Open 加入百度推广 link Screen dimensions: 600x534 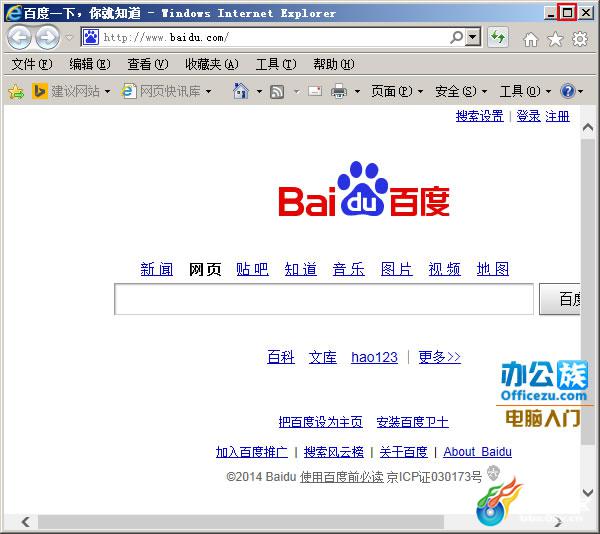pos(252,452)
